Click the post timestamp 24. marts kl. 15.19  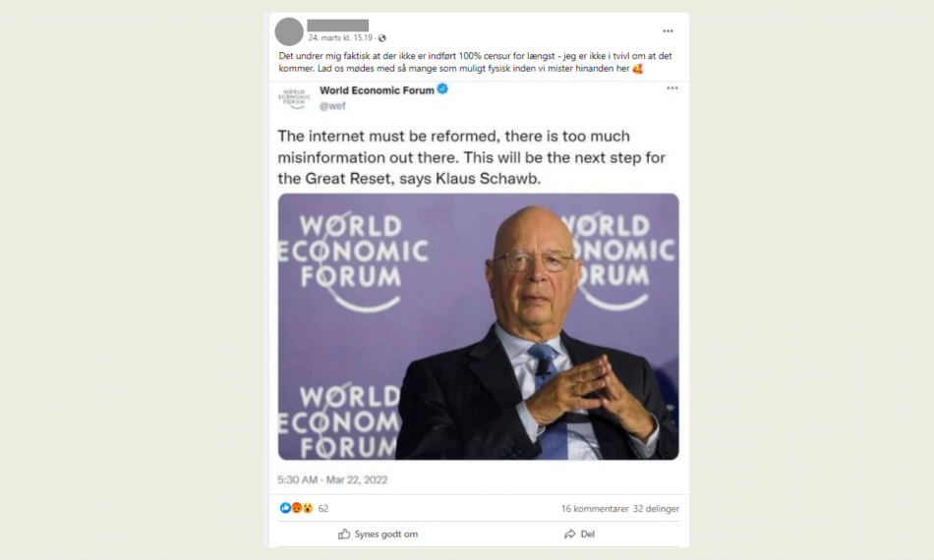340,37
